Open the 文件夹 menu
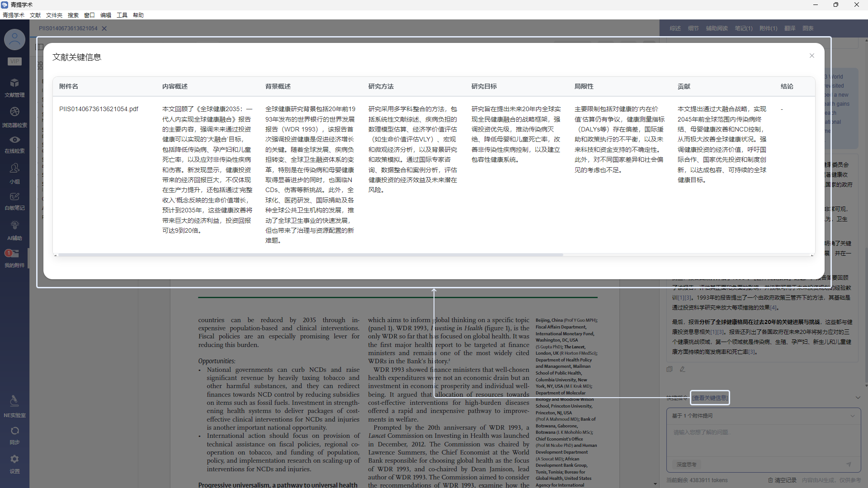The width and height of the screenshot is (868, 488). [x=54, y=15]
